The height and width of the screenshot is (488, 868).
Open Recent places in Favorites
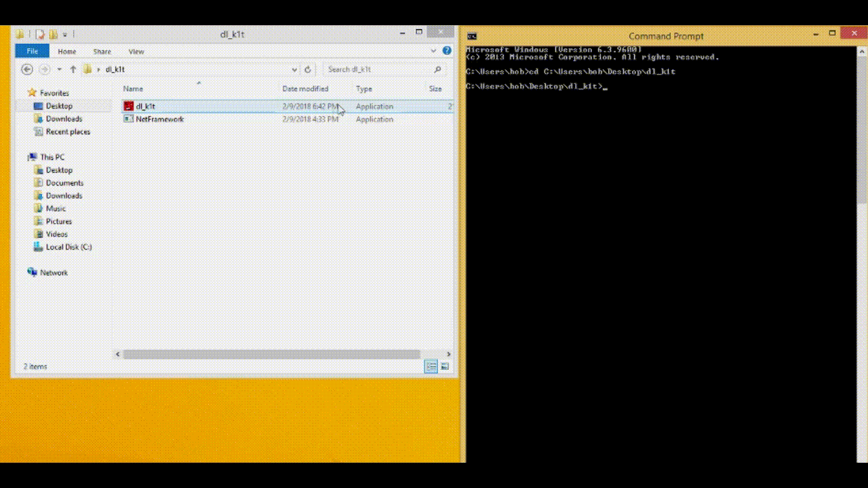[68, 131]
